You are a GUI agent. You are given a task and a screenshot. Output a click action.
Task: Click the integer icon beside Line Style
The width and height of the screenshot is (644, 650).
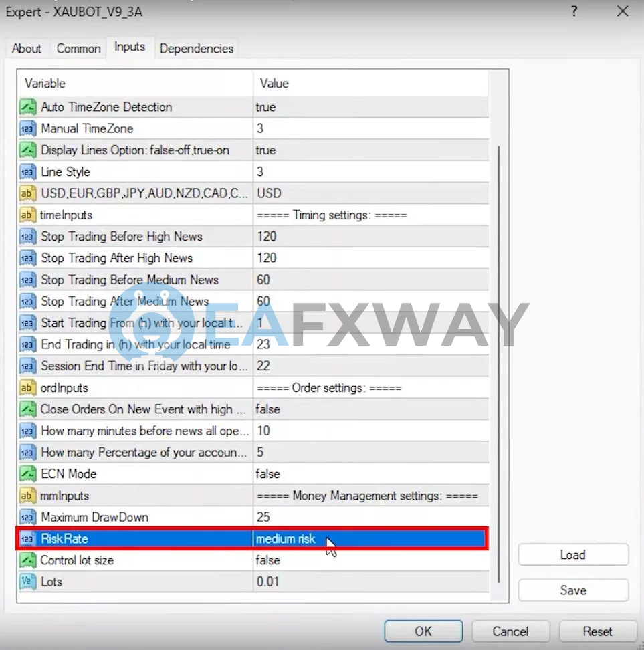click(28, 172)
